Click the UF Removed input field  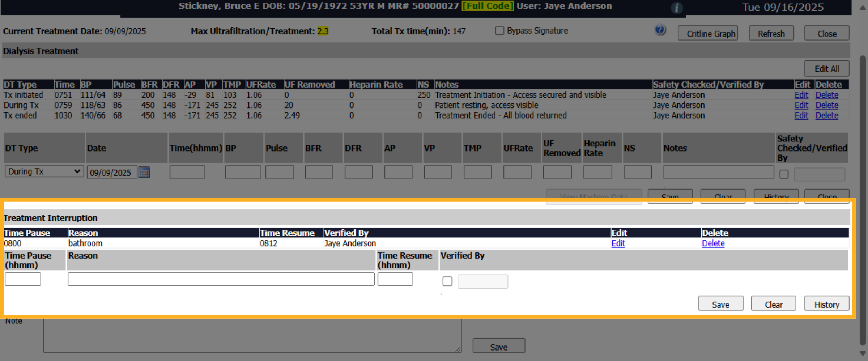click(x=557, y=172)
